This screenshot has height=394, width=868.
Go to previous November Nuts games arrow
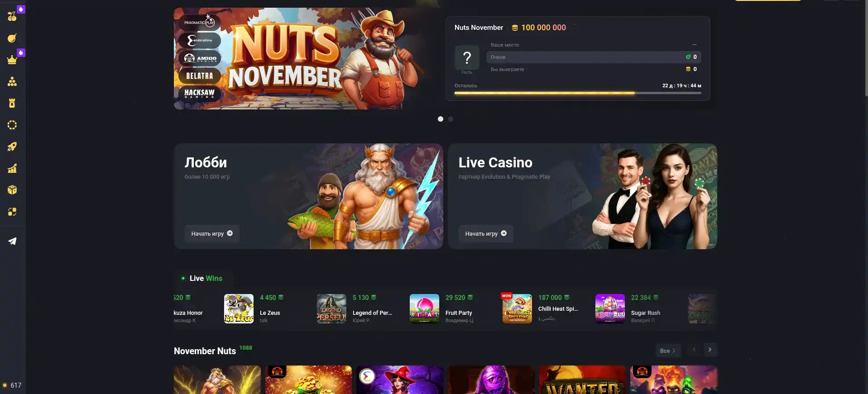[694, 350]
